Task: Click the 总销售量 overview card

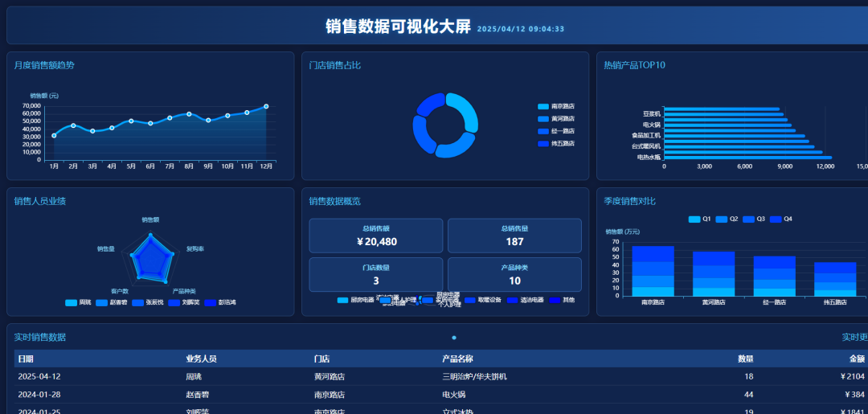Action: [514, 236]
